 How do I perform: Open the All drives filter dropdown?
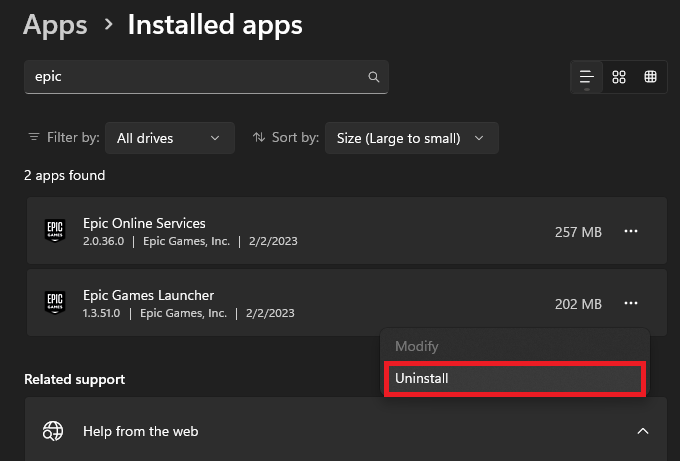[x=170, y=138]
